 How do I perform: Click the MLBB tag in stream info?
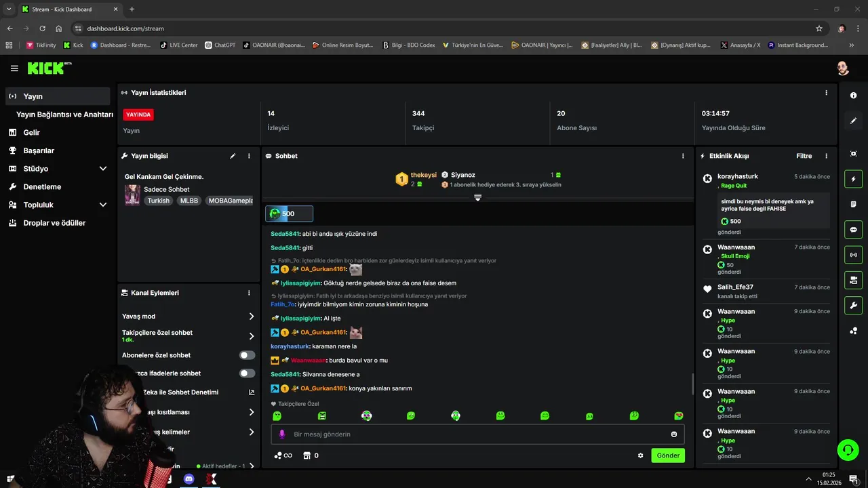[x=189, y=201]
